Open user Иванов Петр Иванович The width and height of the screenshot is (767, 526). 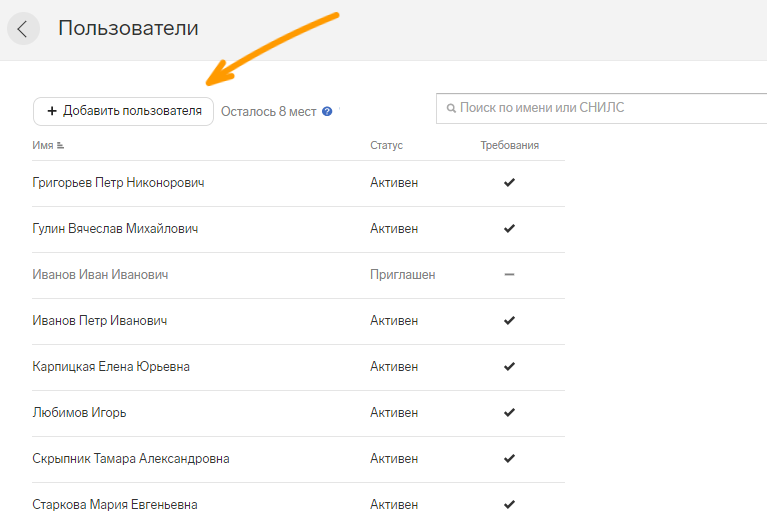click(100, 320)
